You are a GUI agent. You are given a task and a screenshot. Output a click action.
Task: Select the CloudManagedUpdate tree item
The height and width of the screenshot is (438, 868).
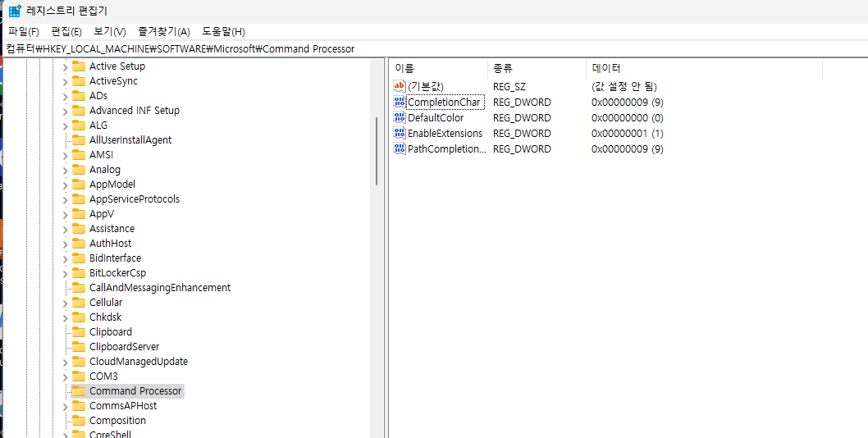pos(139,361)
